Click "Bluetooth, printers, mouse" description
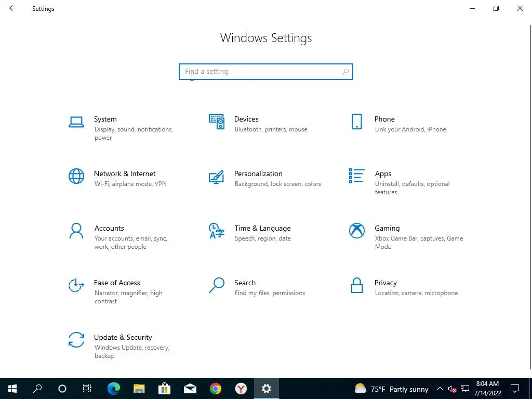The height and width of the screenshot is (399, 532). (x=271, y=129)
